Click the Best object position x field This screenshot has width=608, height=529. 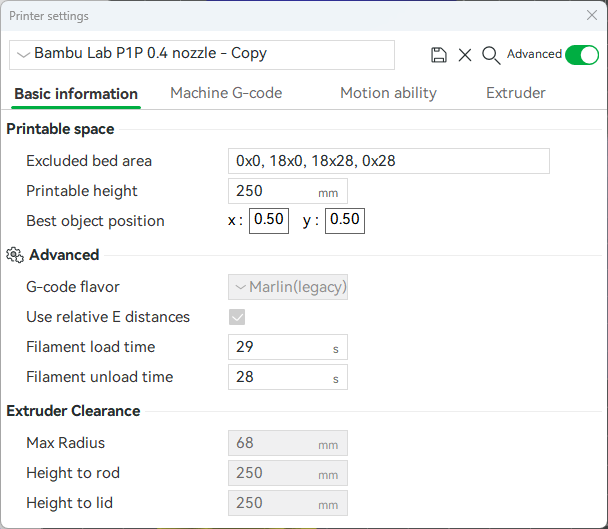269,221
